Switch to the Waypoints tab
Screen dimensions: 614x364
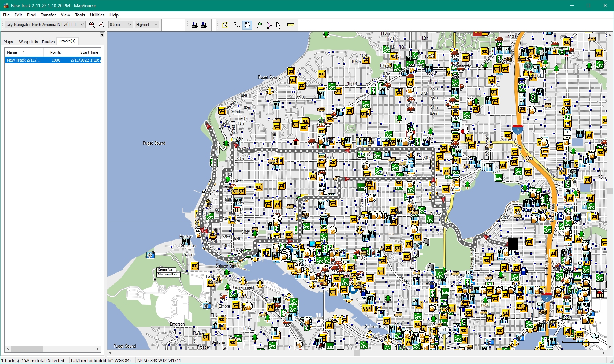click(x=28, y=42)
